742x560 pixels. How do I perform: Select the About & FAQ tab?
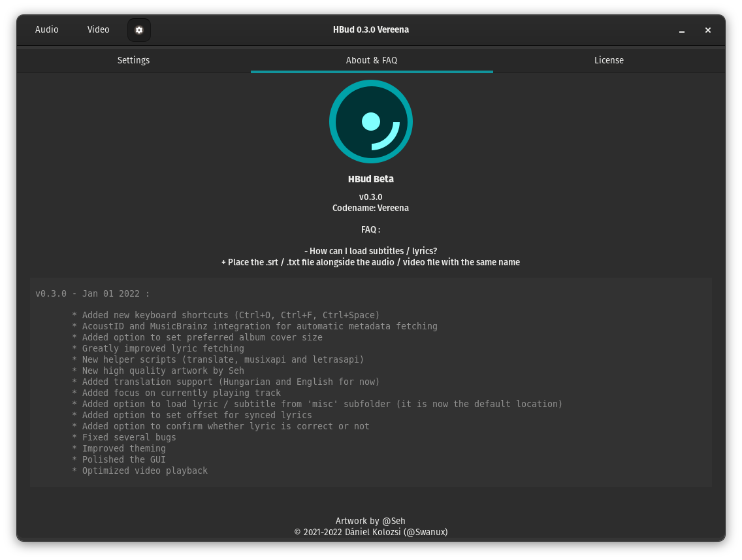coord(372,60)
